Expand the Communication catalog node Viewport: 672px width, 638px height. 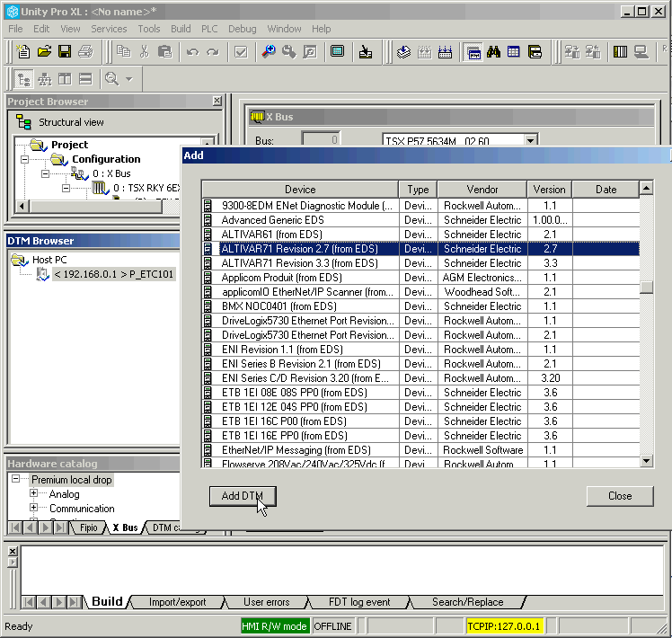[33, 508]
